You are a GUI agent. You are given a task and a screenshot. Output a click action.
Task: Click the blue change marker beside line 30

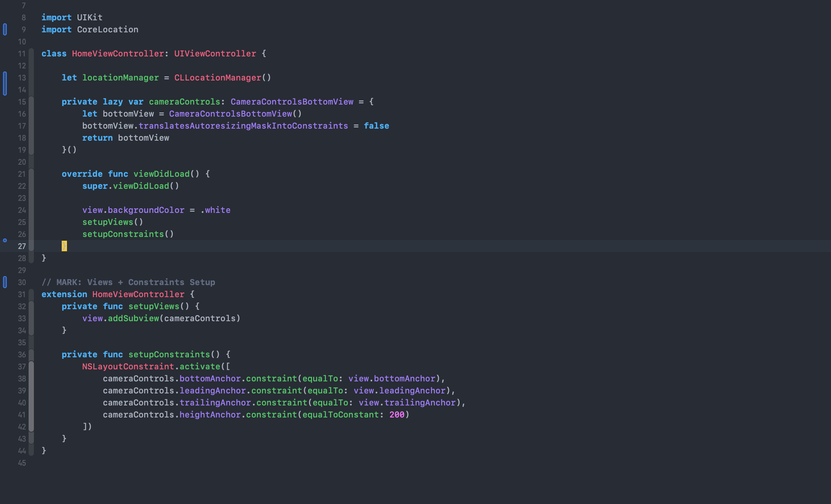coord(5,282)
